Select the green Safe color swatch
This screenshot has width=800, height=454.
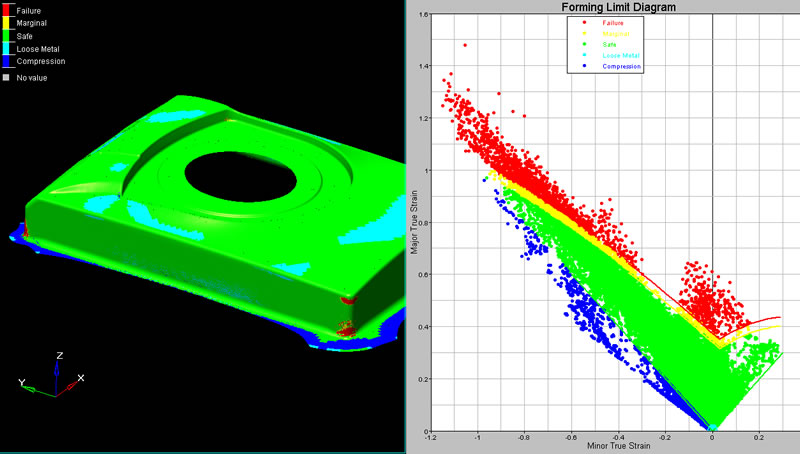click(x=6, y=35)
